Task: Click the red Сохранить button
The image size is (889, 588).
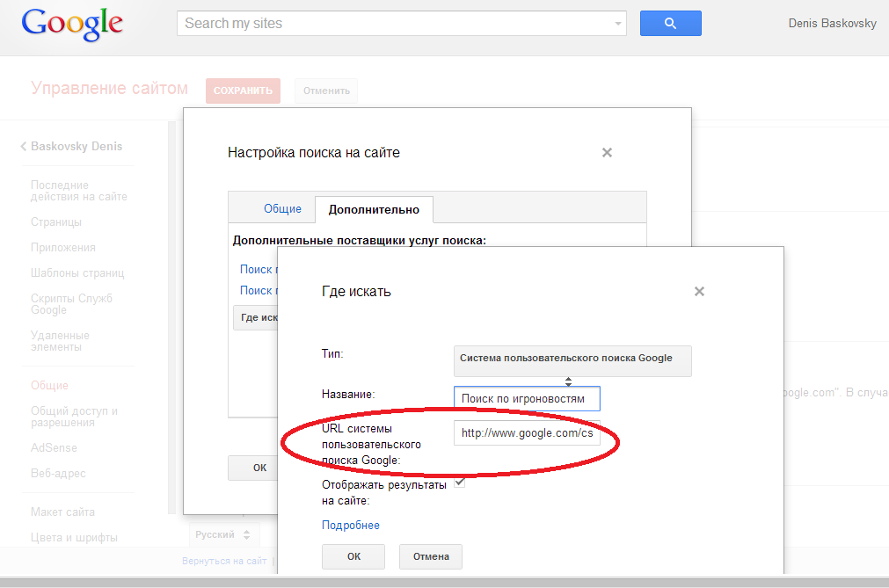Action: [243, 91]
